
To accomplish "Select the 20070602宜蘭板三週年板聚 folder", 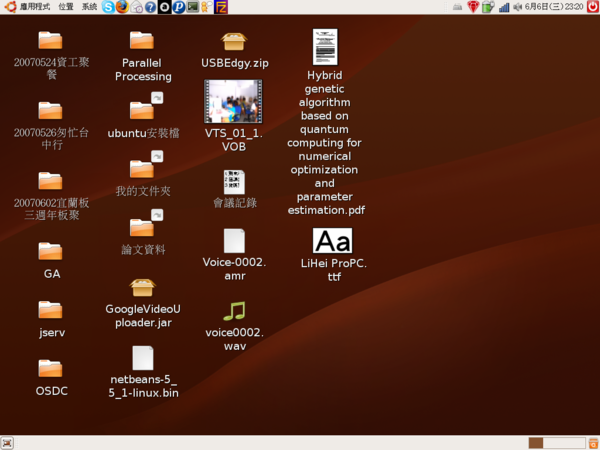I will pos(51,180).
